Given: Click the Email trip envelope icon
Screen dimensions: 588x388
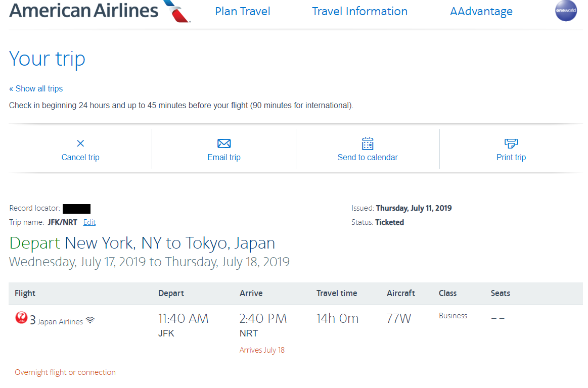Looking at the screenshot, I should tap(224, 143).
